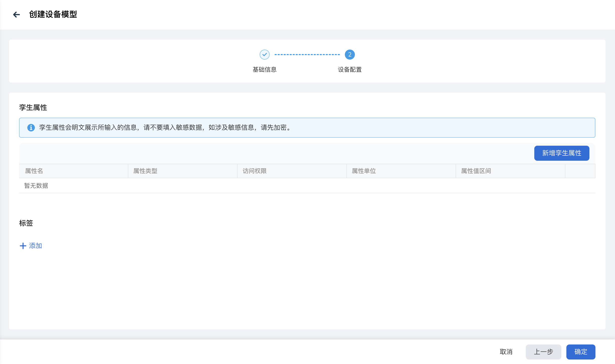Click the 添加 tag link

[x=35, y=246]
